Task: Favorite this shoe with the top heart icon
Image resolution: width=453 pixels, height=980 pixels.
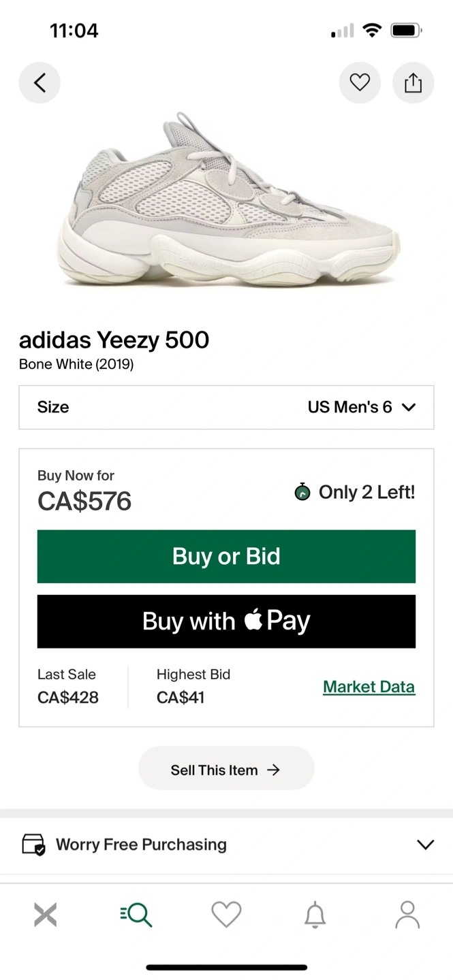Action: [360, 83]
